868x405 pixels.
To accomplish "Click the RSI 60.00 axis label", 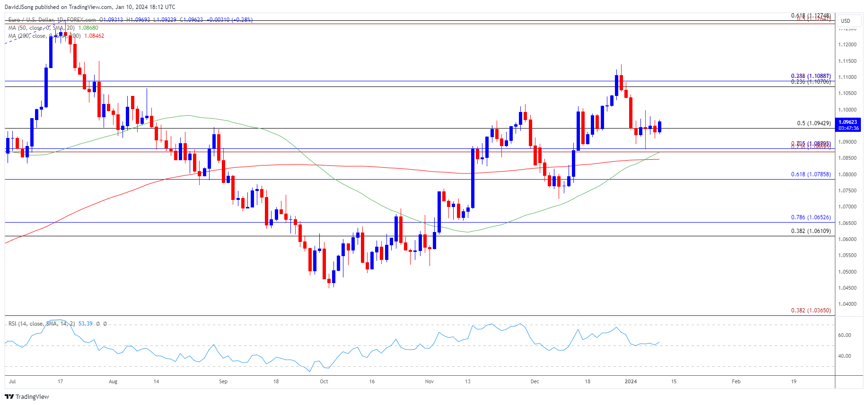I will [x=844, y=335].
